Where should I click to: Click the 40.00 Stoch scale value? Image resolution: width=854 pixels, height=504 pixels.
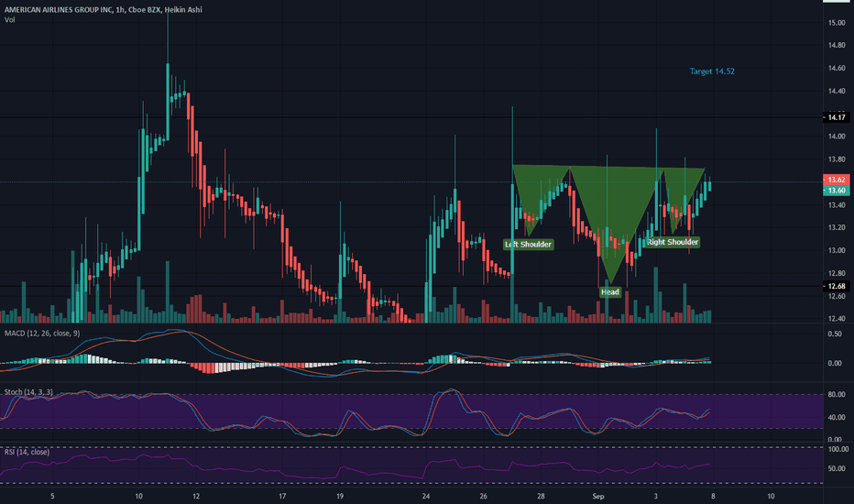click(x=837, y=417)
